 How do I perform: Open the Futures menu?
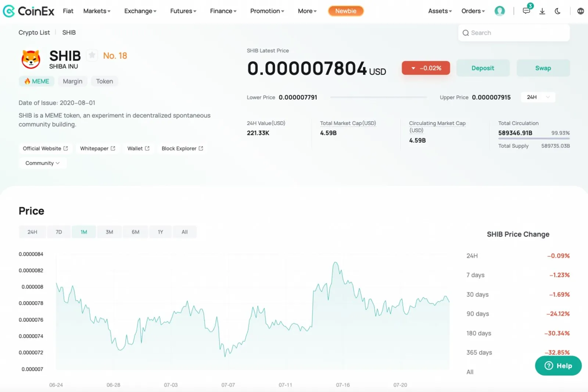tap(183, 11)
